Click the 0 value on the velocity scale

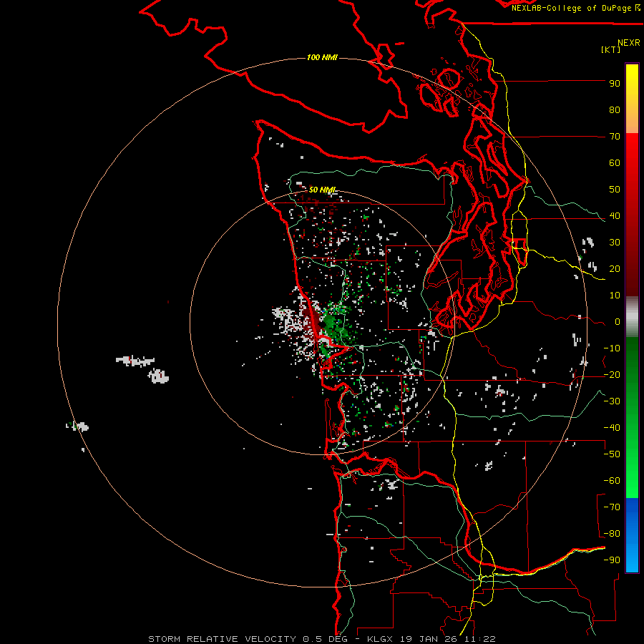618,321
